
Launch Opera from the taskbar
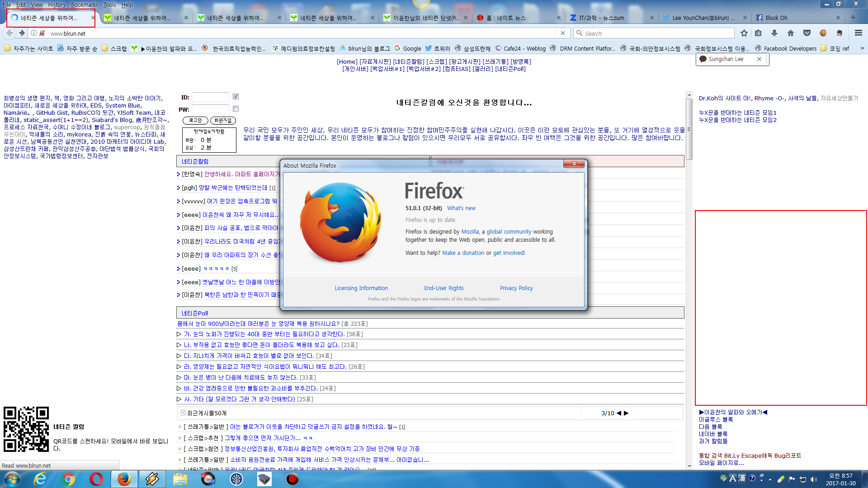click(x=96, y=479)
